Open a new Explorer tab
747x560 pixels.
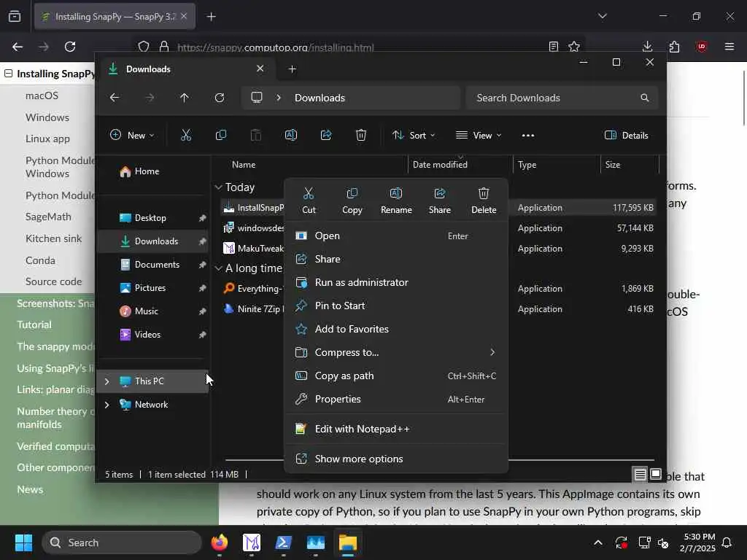point(292,69)
